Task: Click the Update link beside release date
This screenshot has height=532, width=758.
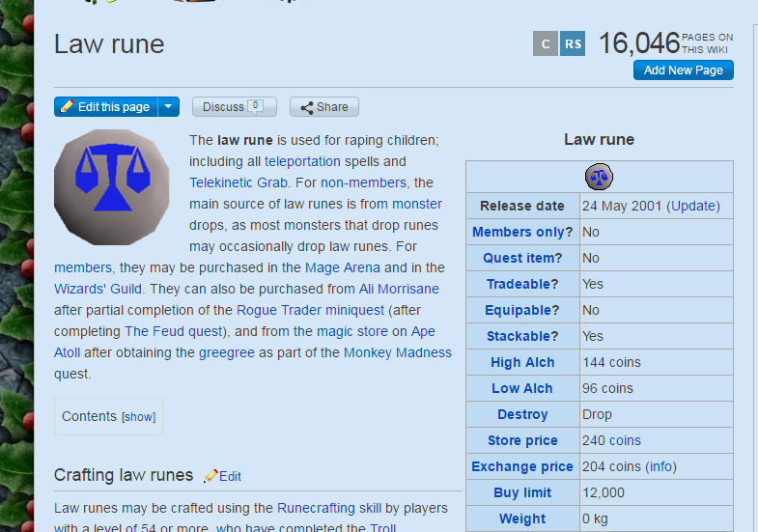Action: point(693,206)
